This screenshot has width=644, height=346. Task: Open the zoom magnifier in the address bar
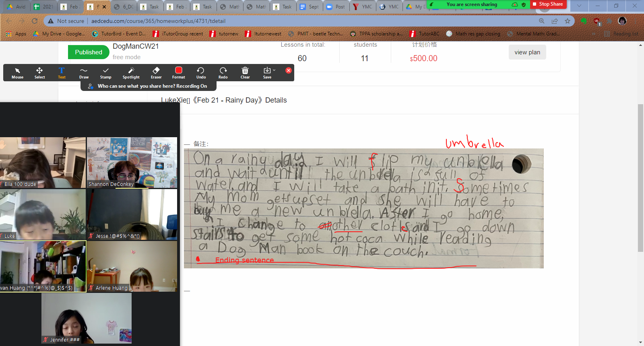(x=542, y=21)
